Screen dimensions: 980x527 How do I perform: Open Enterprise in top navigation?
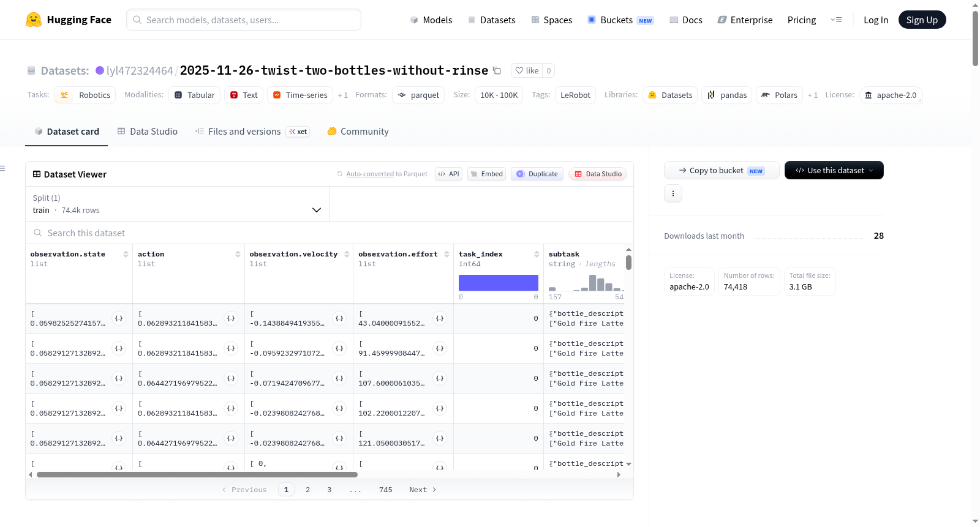click(x=745, y=20)
